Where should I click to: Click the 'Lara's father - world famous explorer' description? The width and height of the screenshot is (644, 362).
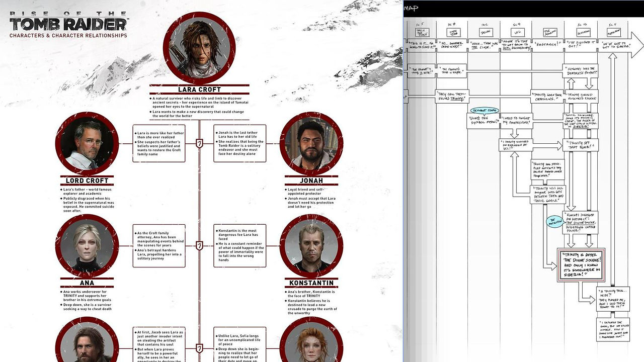pyautogui.click(x=87, y=201)
